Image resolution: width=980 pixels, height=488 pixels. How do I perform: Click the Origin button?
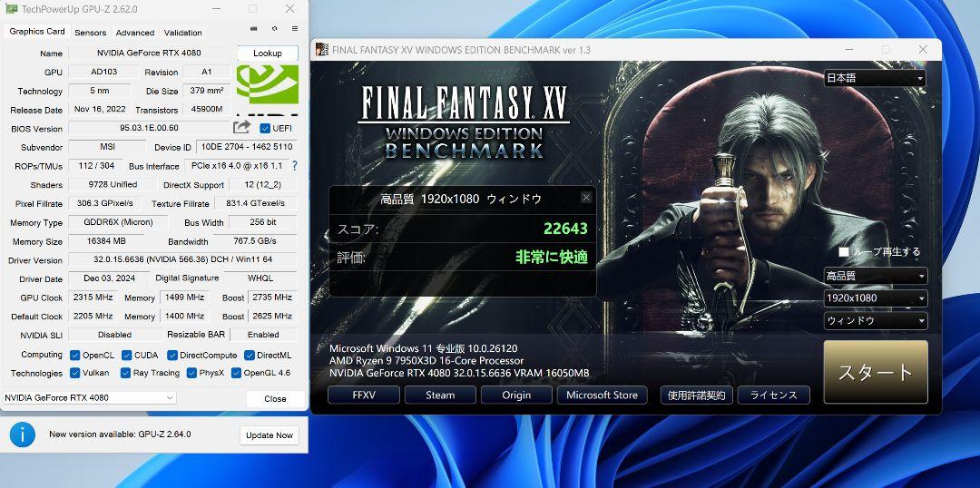[517, 395]
